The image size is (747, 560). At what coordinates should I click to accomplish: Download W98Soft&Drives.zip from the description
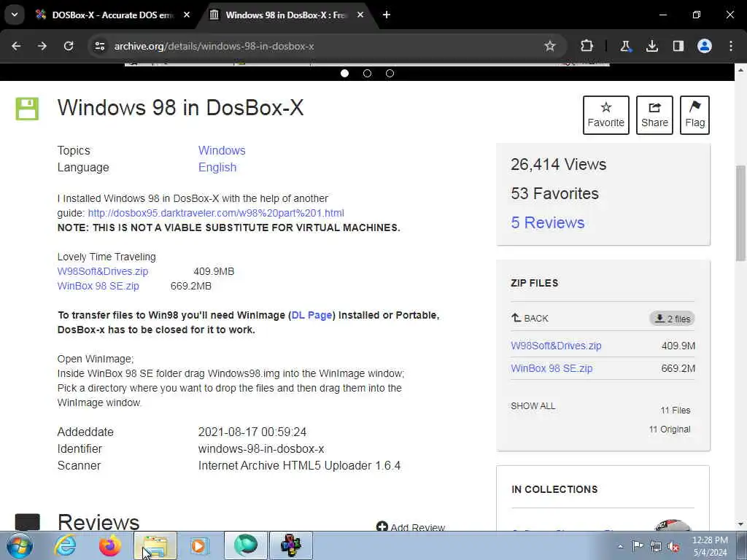(103, 271)
